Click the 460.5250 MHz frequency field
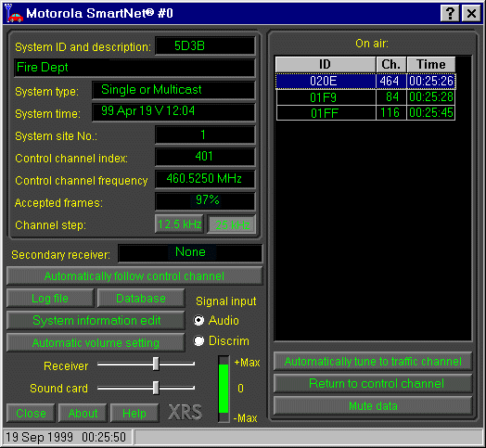 coord(205,179)
